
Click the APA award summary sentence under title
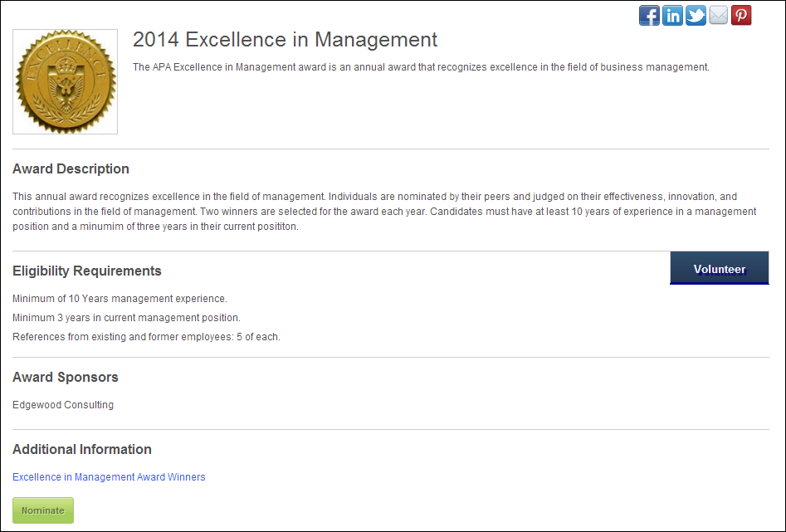421,67
